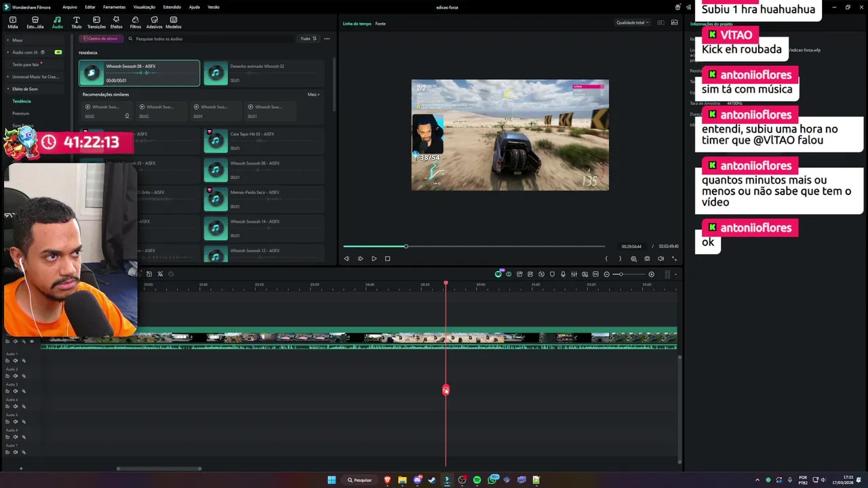Mute the Áudio 2 track
This screenshot has height=488, width=868.
click(x=16, y=376)
